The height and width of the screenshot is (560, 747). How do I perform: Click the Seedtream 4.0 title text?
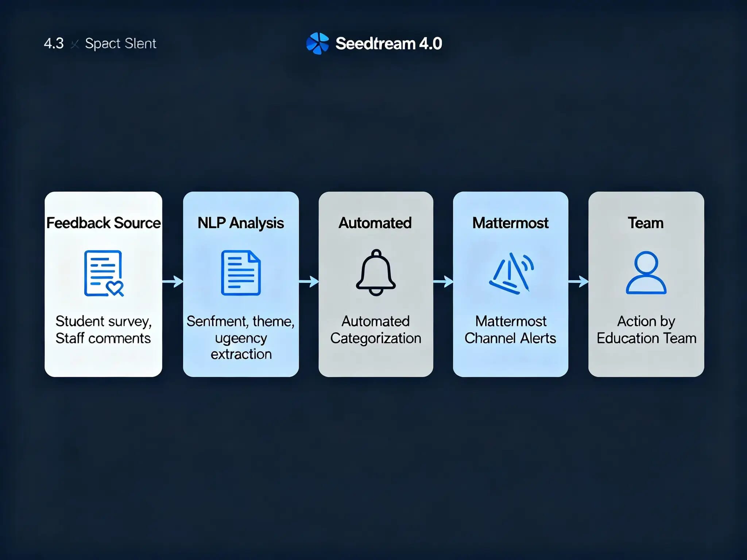click(388, 44)
